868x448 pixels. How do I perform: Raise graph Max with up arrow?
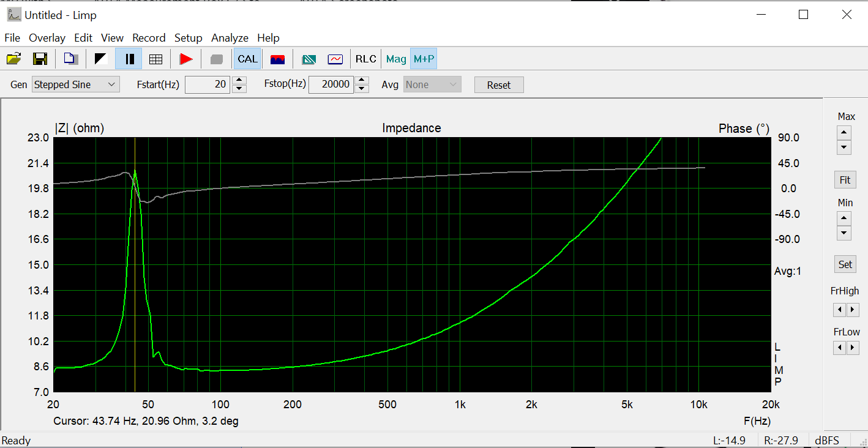[844, 133]
